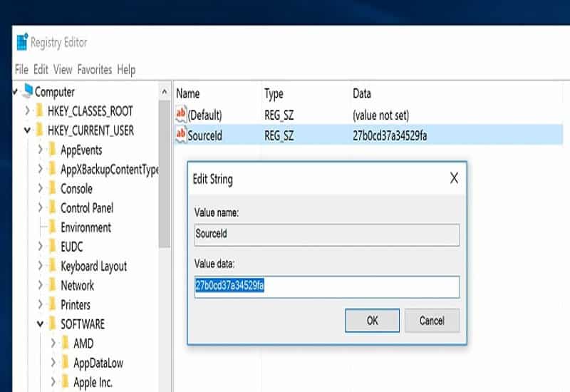This screenshot has width=570, height=392.
Task: Select the "27b0cd37a34529fa" data cell in list
Action: (x=390, y=135)
